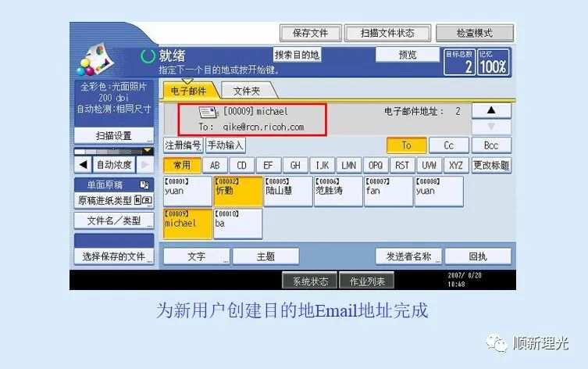The height and width of the screenshot is (369, 588).
Task: Select the OPQ index tab
Action: (376, 165)
